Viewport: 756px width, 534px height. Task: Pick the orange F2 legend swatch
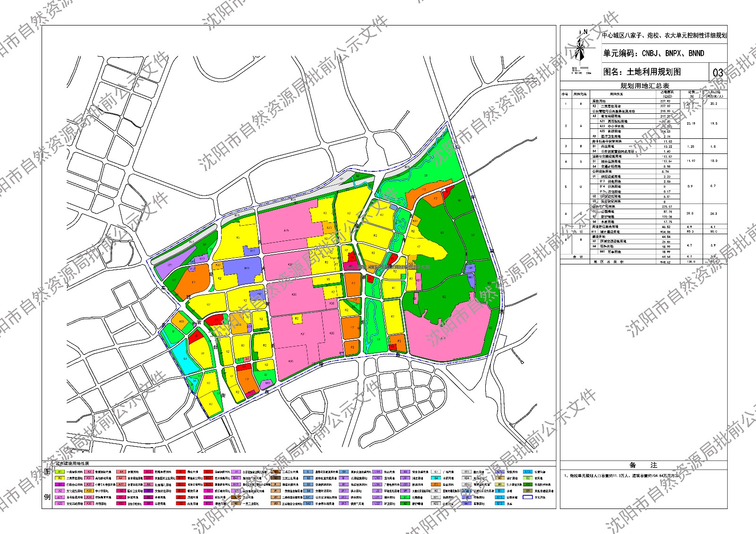pos(436,484)
